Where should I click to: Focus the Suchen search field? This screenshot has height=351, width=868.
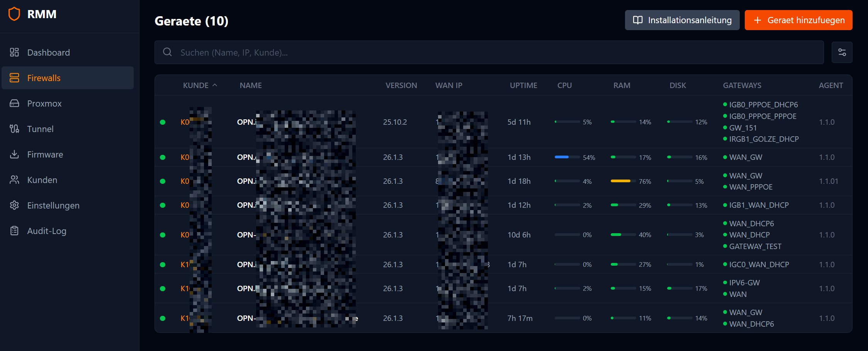pyautogui.click(x=489, y=52)
